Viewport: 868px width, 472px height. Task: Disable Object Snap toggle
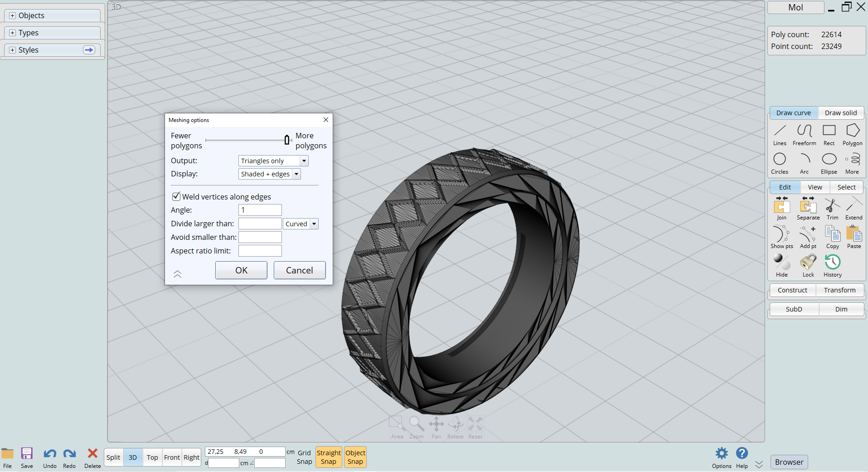click(x=355, y=457)
